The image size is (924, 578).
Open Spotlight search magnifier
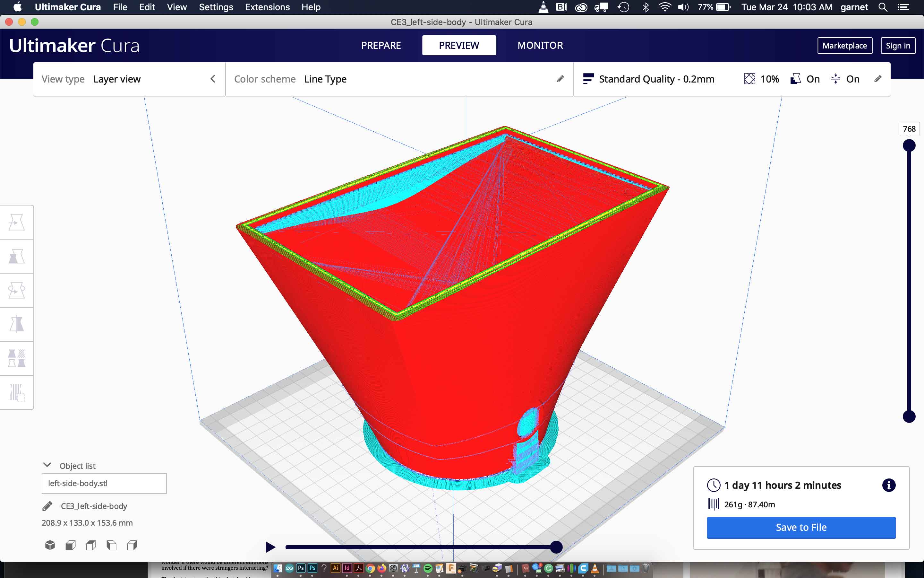point(883,7)
